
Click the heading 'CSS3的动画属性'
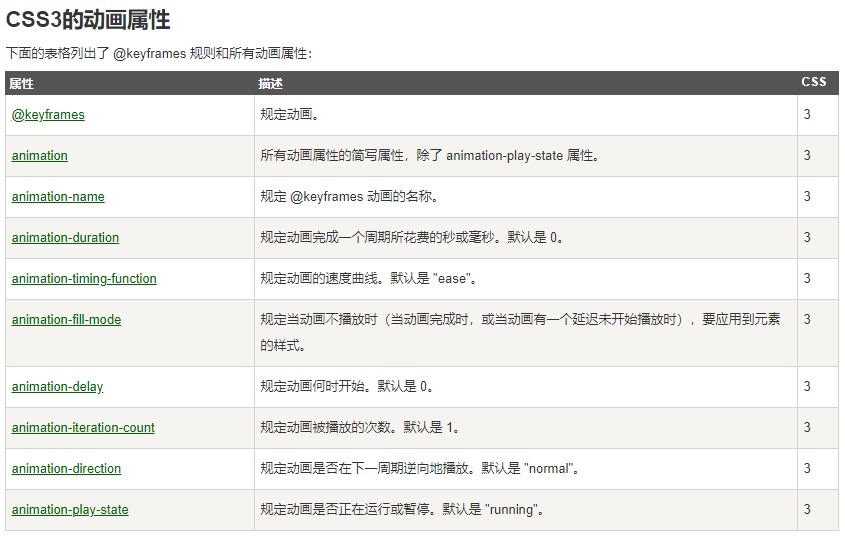[88, 20]
